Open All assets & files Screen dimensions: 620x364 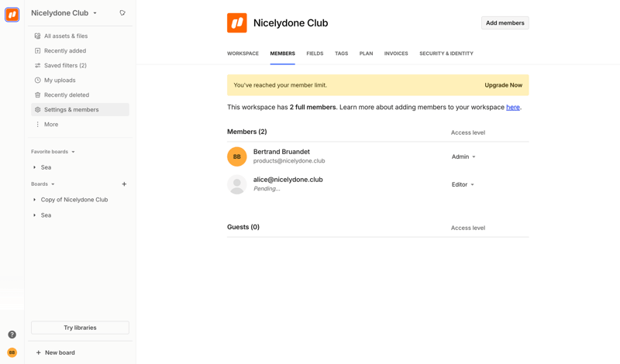(x=65, y=36)
